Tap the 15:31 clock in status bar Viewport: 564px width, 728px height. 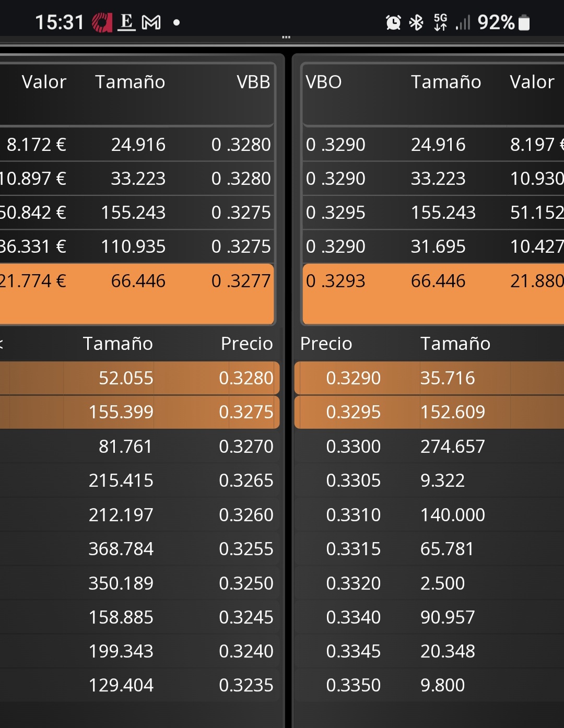pos(59,22)
